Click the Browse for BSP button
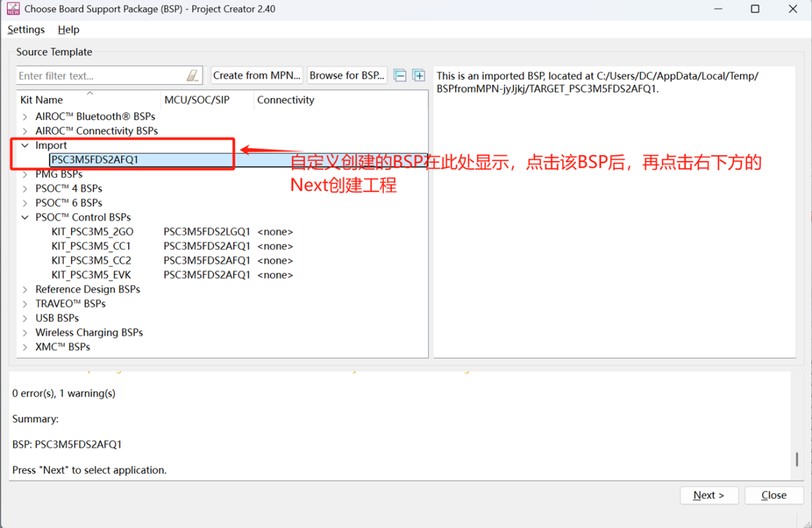This screenshot has height=528, width=812. click(x=346, y=76)
